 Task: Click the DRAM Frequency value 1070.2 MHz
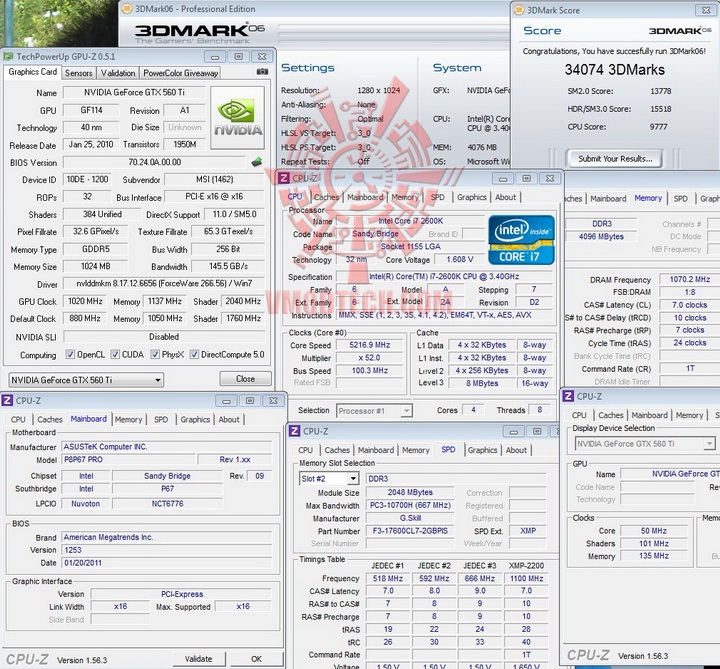[689, 279]
